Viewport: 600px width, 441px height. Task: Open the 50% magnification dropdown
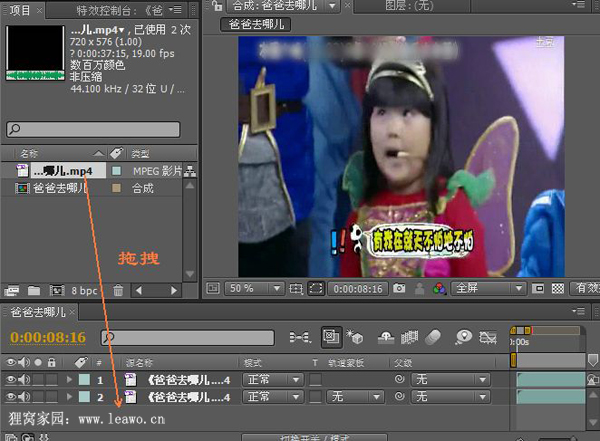click(251, 288)
